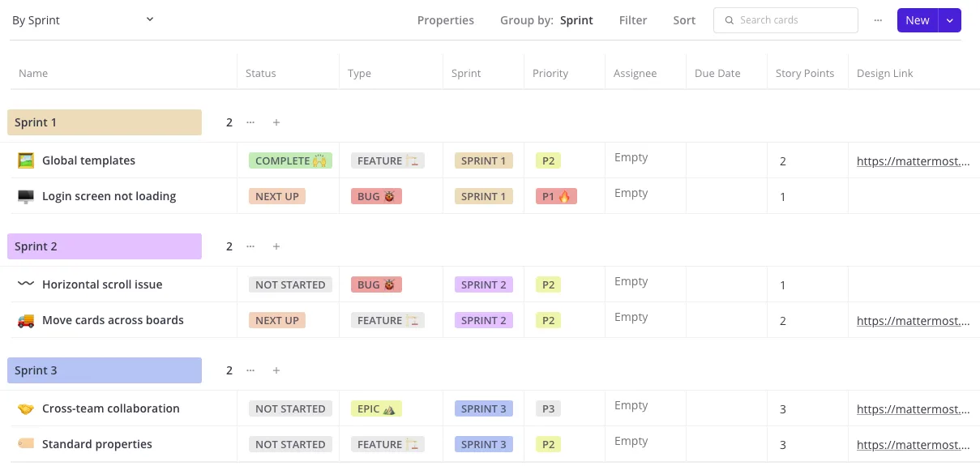980x466 pixels.
Task: Add a card to Sprint 2 group
Action: click(276, 246)
